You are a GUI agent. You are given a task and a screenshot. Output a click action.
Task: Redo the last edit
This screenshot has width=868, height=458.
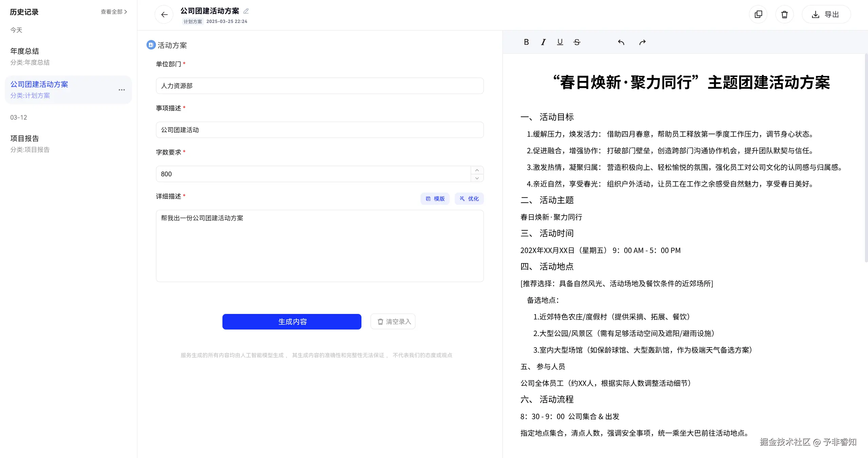tap(642, 42)
